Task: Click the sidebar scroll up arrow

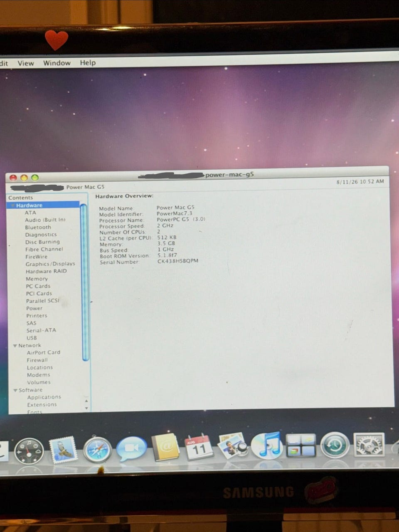Action: pos(86,401)
